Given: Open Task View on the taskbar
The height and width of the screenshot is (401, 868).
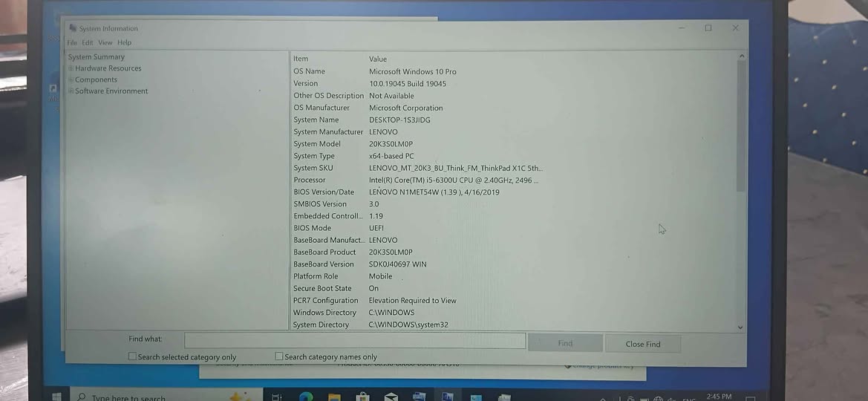Looking at the screenshot, I should point(277,397).
